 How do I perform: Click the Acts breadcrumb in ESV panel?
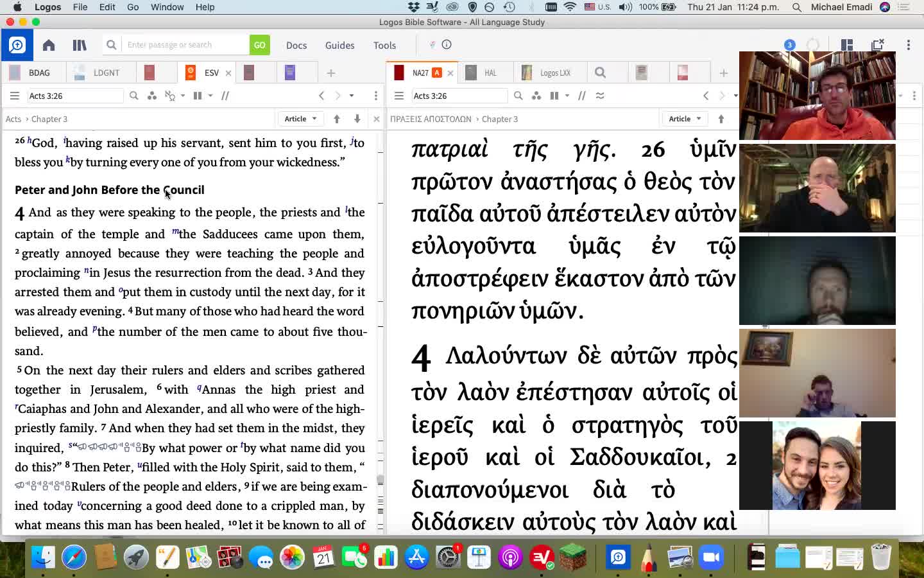pyautogui.click(x=13, y=119)
